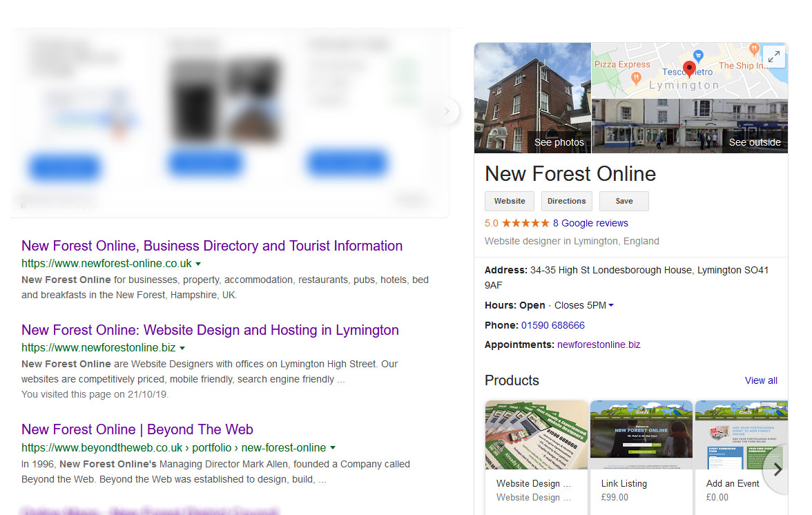The height and width of the screenshot is (515, 812).
Task: Click See outside street view thumbnail
Action: point(690,126)
